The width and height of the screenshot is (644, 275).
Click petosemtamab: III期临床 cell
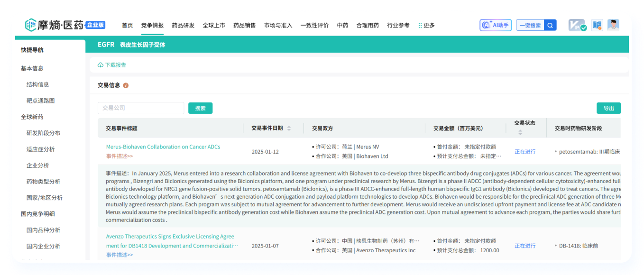[589, 152]
